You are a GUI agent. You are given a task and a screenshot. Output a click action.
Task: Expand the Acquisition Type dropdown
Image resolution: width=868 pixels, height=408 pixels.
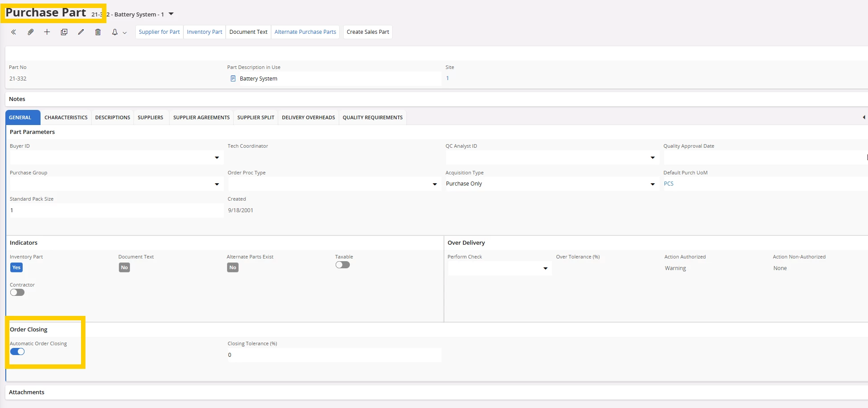[x=653, y=184]
